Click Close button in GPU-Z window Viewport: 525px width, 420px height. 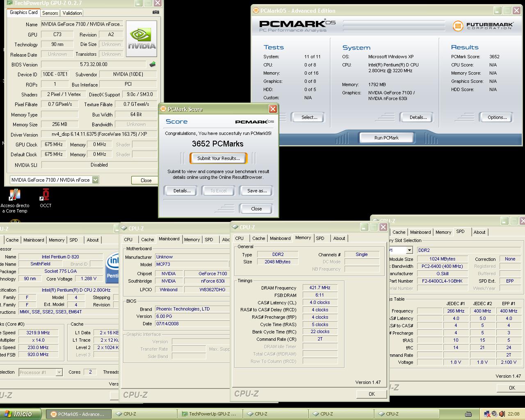(146, 180)
